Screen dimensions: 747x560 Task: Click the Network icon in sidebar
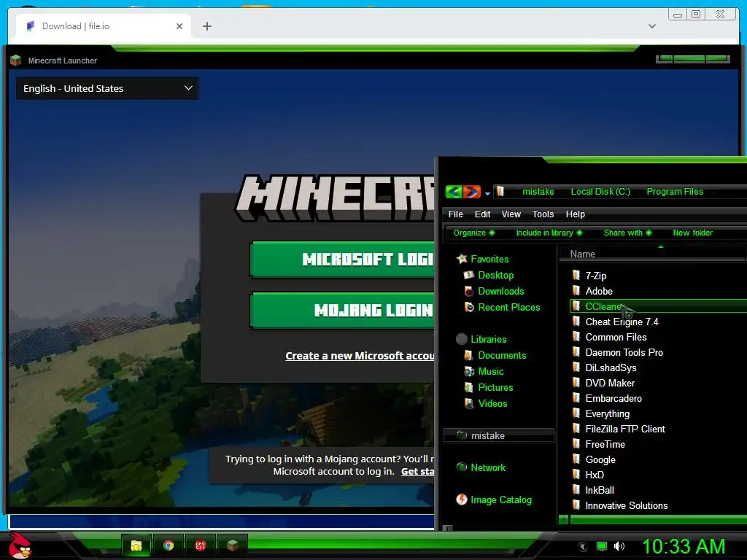[x=462, y=467]
